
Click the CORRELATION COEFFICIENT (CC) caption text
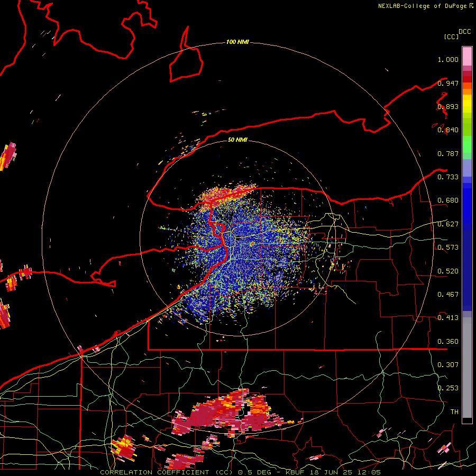(167, 472)
